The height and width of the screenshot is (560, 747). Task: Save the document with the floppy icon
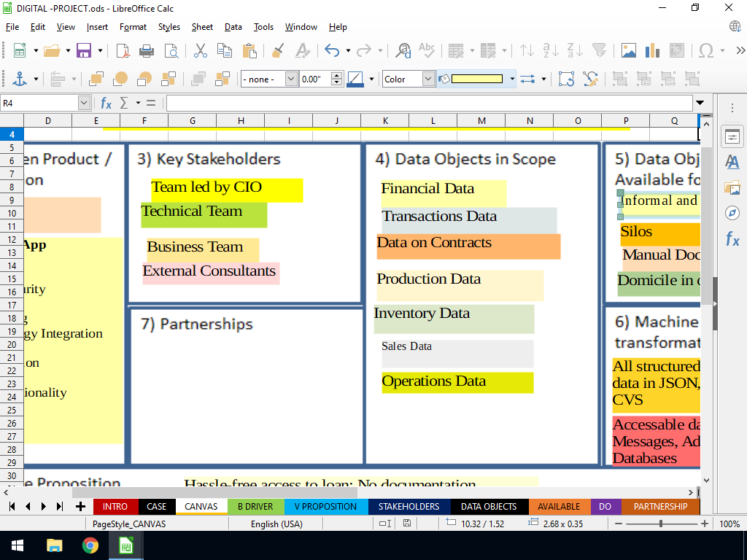[84, 50]
